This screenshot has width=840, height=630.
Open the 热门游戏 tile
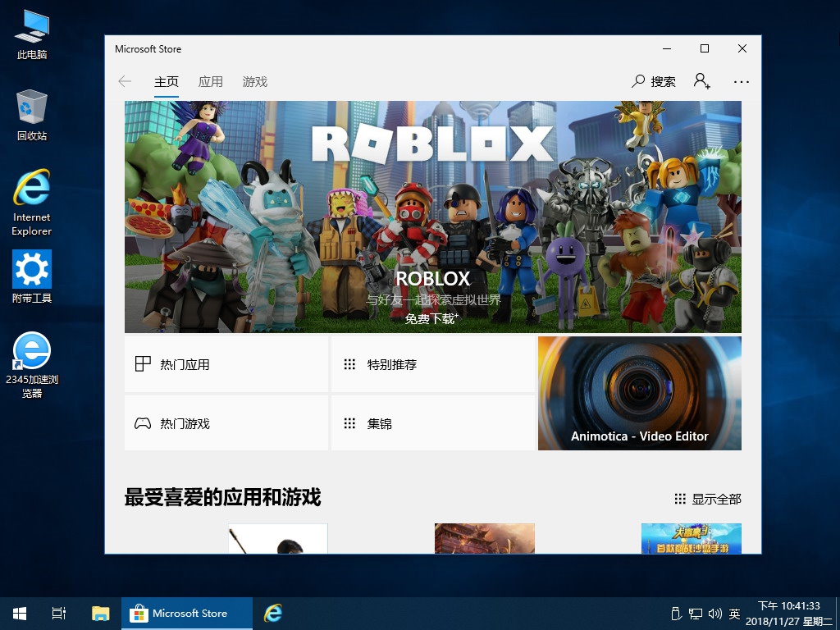coord(226,423)
